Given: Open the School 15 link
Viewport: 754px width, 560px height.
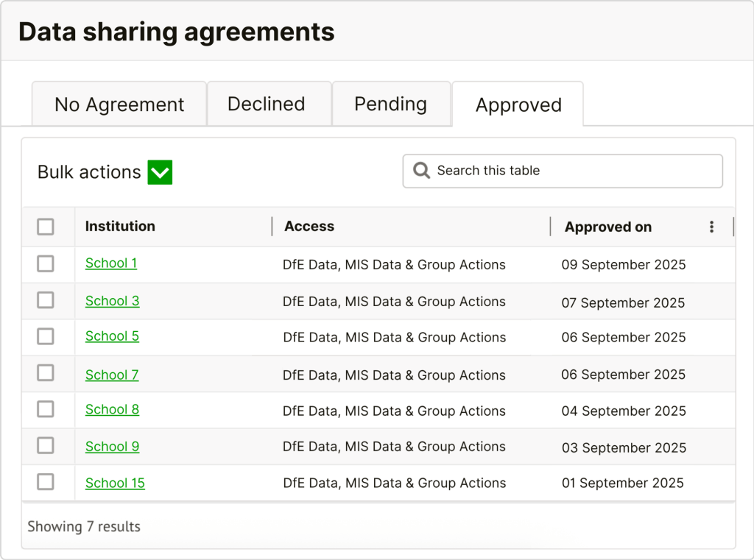Looking at the screenshot, I should (115, 483).
